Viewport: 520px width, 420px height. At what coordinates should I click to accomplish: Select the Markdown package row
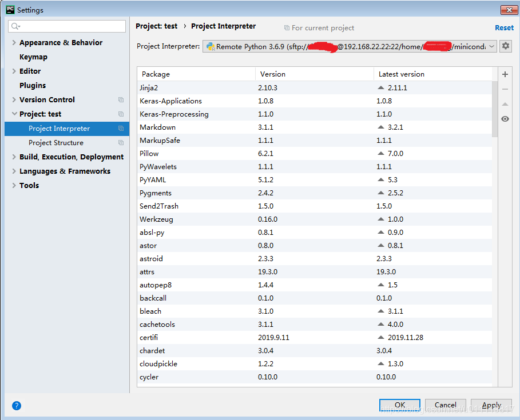point(315,127)
